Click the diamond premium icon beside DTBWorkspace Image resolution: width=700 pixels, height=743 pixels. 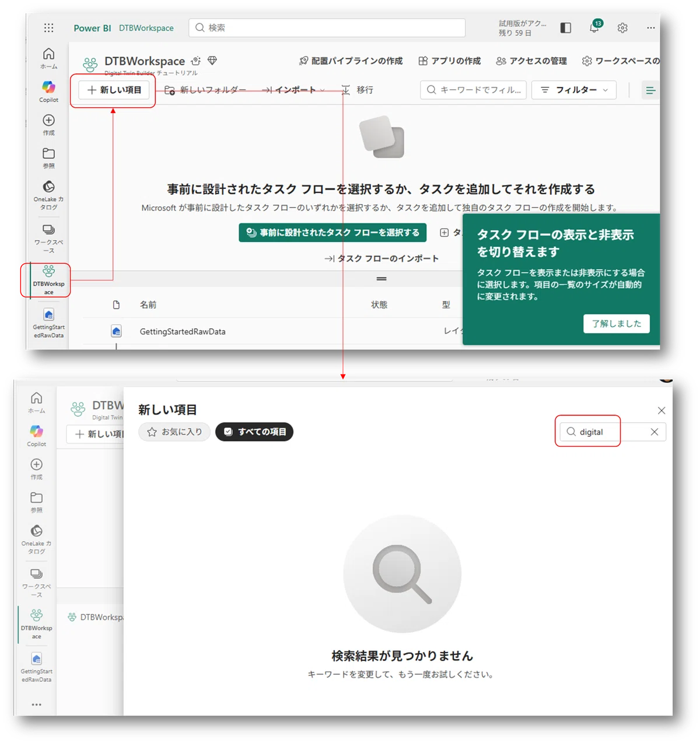tap(212, 61)
